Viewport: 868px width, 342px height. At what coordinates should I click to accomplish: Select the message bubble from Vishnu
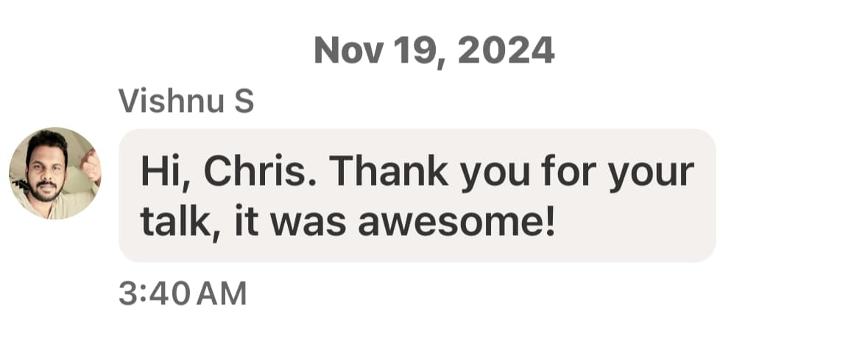point(417,195)
